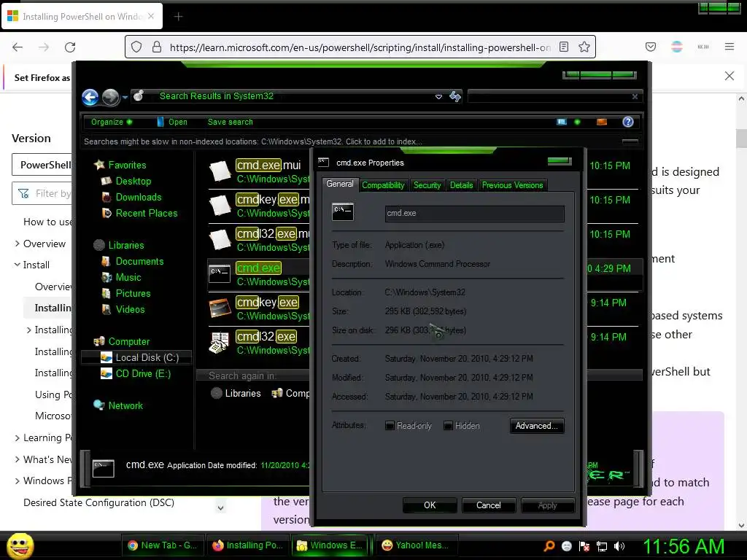This screenshot has width=747, height=560.
Task: Collapse the Install section in docs sidebar
Action: coord(18,265)
